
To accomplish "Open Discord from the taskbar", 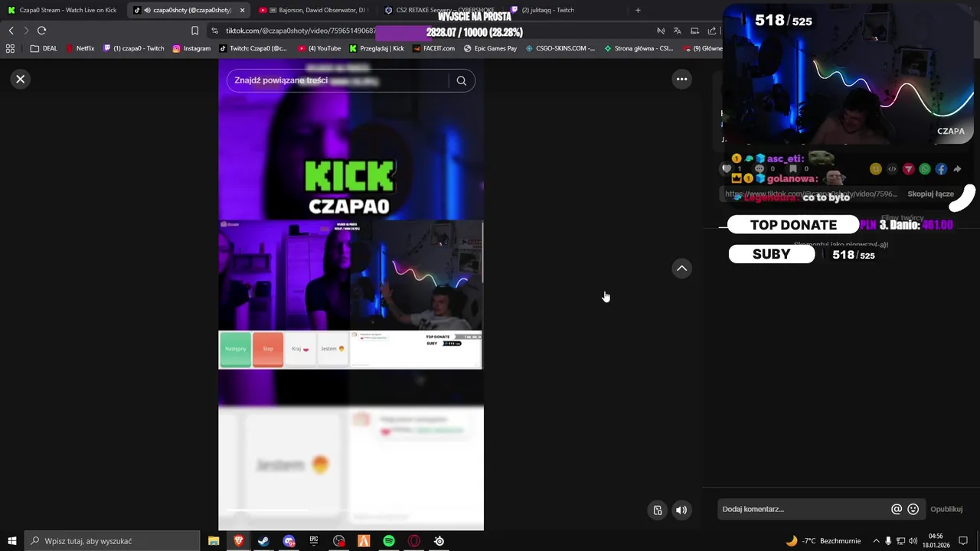I will [289, 541].
